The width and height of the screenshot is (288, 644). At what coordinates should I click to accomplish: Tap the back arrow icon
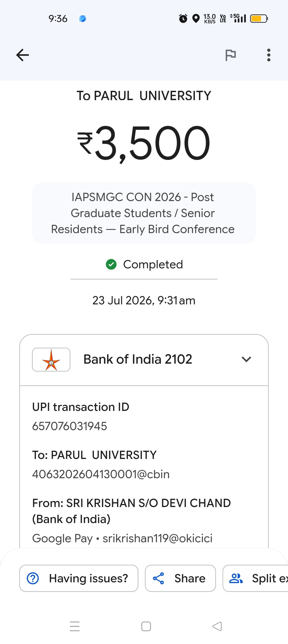pyautogui.click(x=22, y=55)
